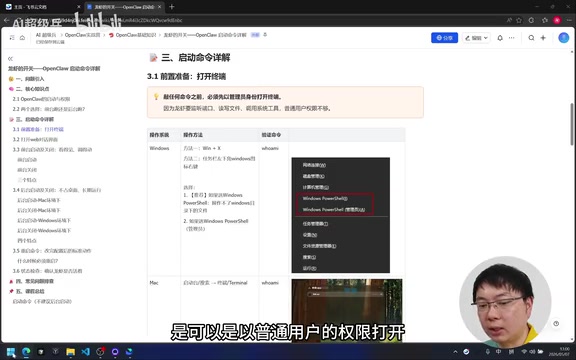Go to outline entry 3.2 打开web对话界面
Screen dimensions: 576x360
click(x=35, y=140)
